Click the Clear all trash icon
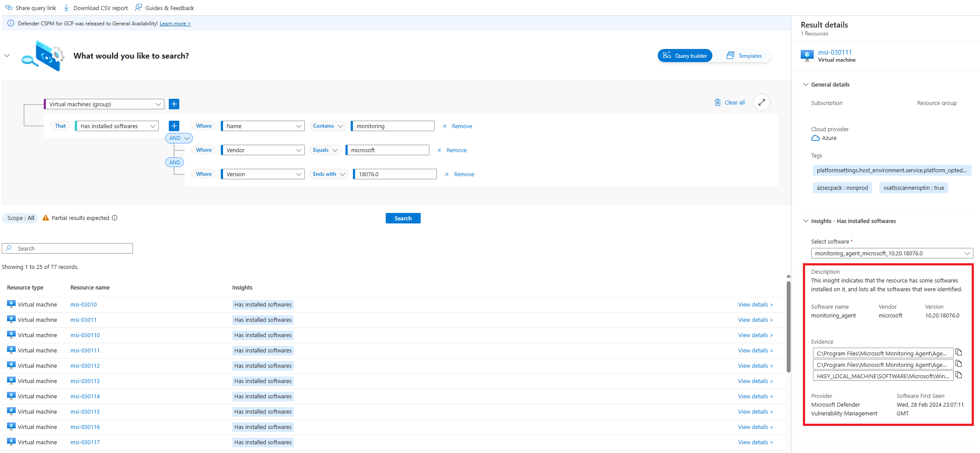This screenshot has height=453, width=980. point(718,102)
